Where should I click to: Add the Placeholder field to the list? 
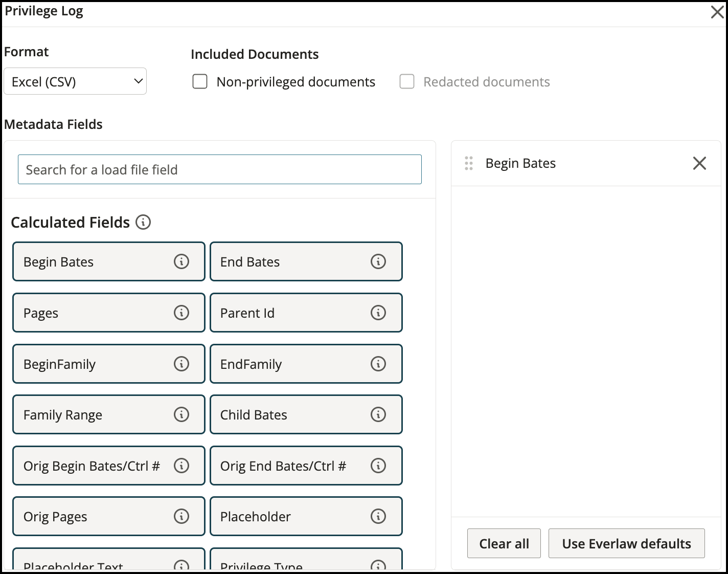[x=289, y=516]
